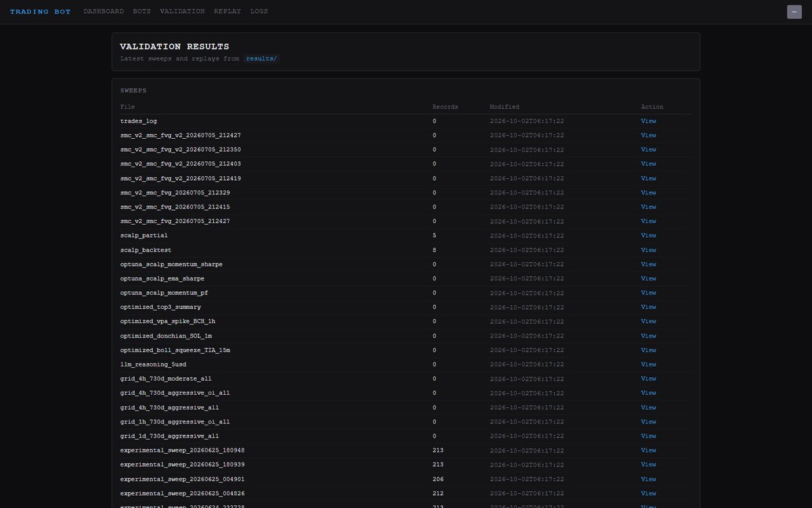Viewport: 812px width, 508px height.
Task: Click the collapse button in top-right corner
Action: pyautogui.click(x=794, y=12)
